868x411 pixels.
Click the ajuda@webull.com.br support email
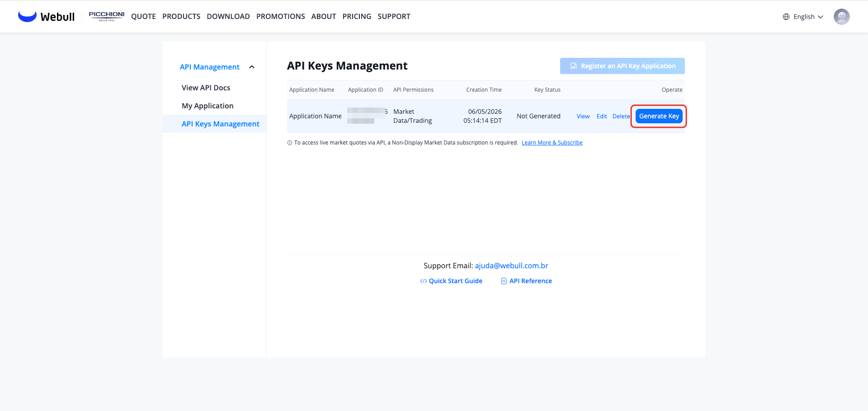[512, 266]
